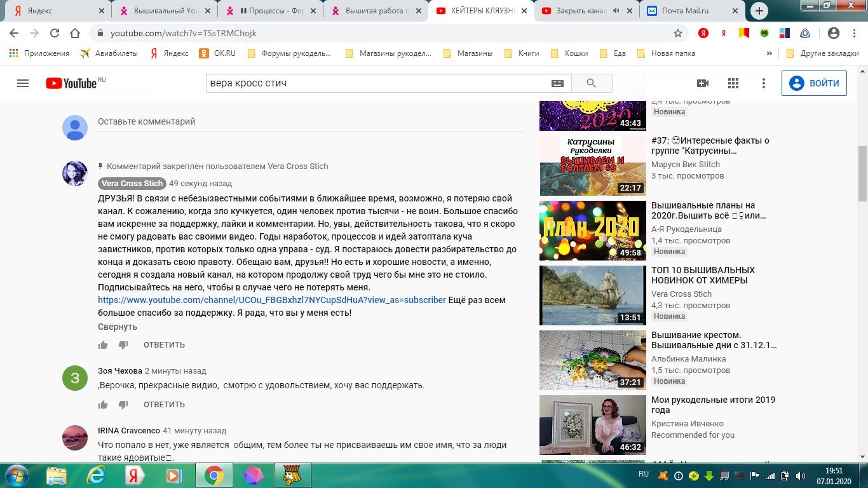Switch to the Вышивальный You tab
The height and width of the screenshot is (488, 868).
[x=161, y=11]
